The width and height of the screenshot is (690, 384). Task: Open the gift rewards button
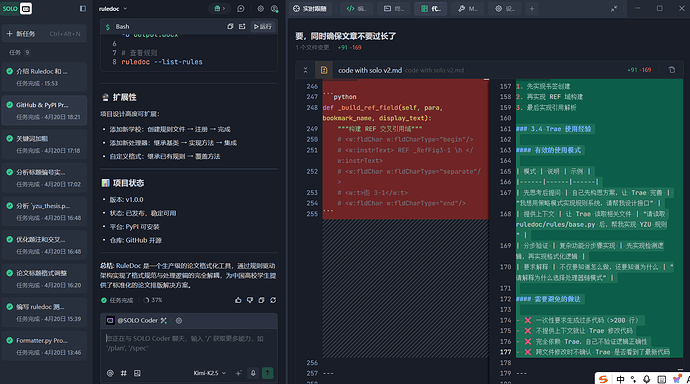(219, 8)
